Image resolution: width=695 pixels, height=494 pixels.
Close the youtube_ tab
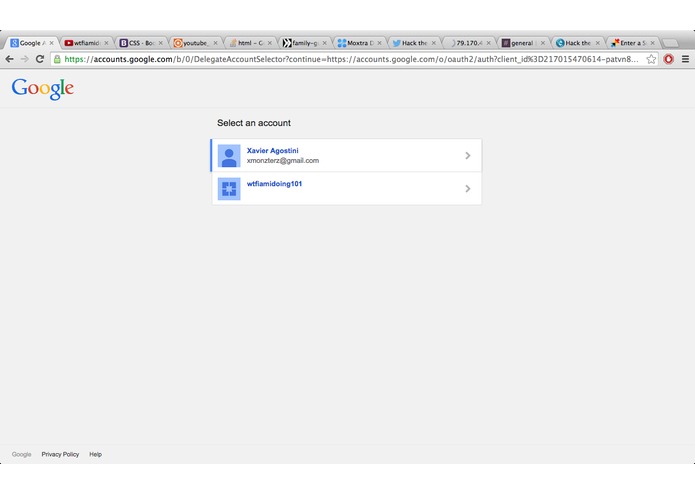click(215, 43)
